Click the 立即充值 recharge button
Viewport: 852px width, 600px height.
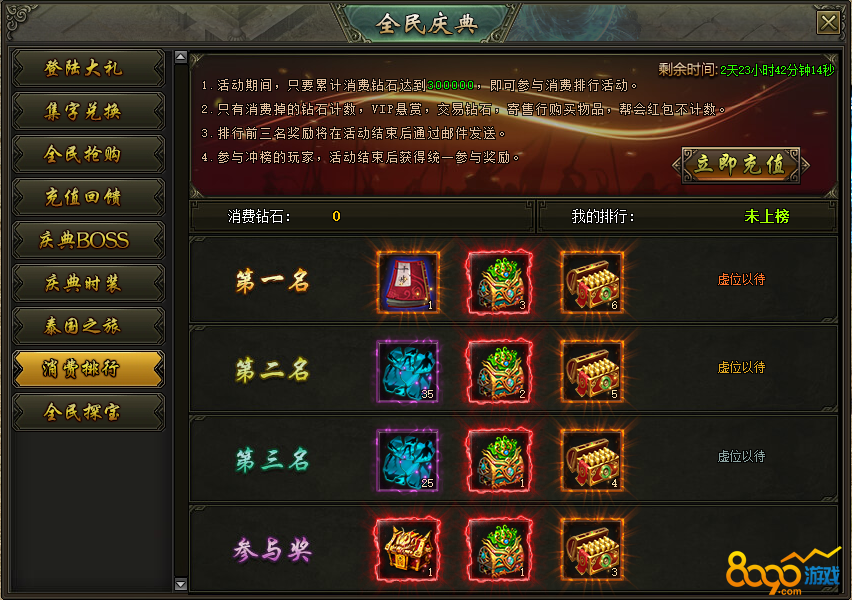(x=741, y=165)
